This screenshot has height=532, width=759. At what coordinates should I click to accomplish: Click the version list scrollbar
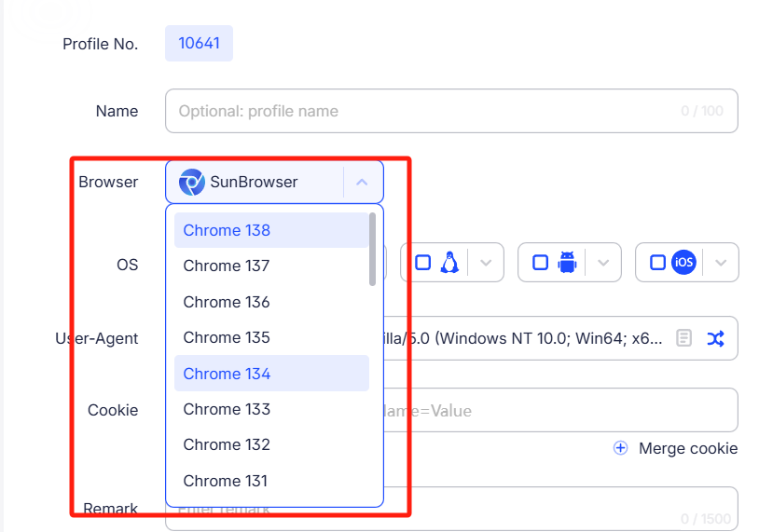coord(372,249)
